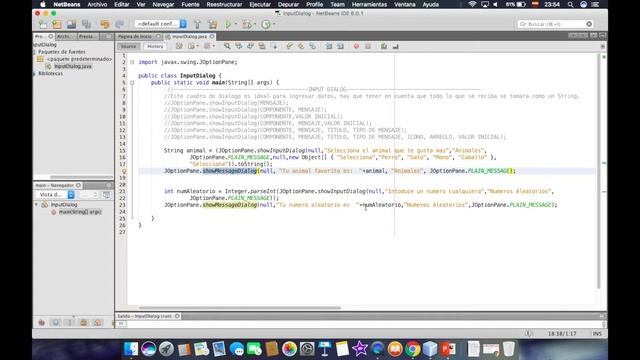Screen dimensions: 640x360
Task: Open the Herramientas menu
Action: point(369,4)
